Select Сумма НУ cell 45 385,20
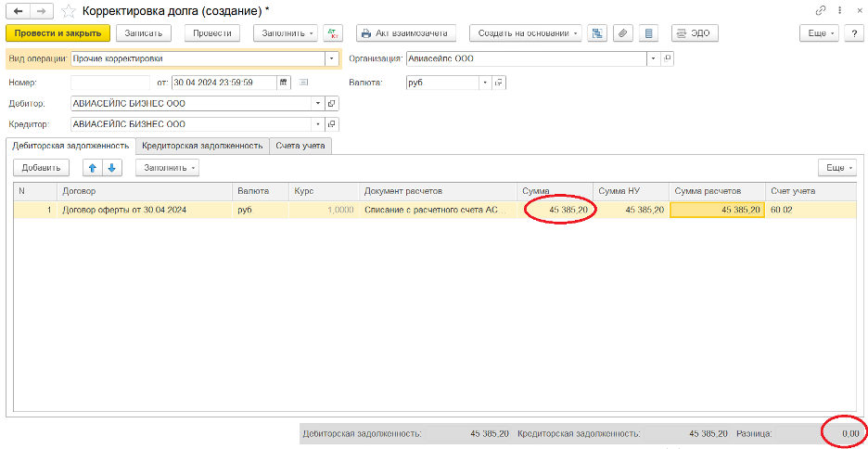The width and height of the screenshot is (868, 449). click(x=632, y=210)
